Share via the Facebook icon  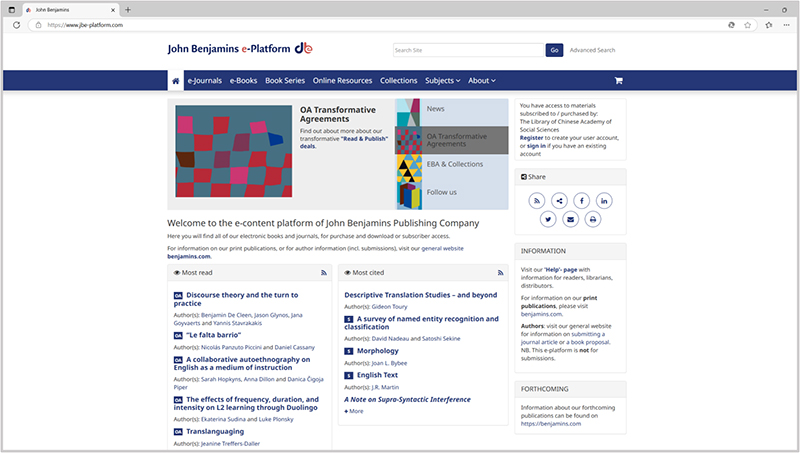[x=582, y=201]
